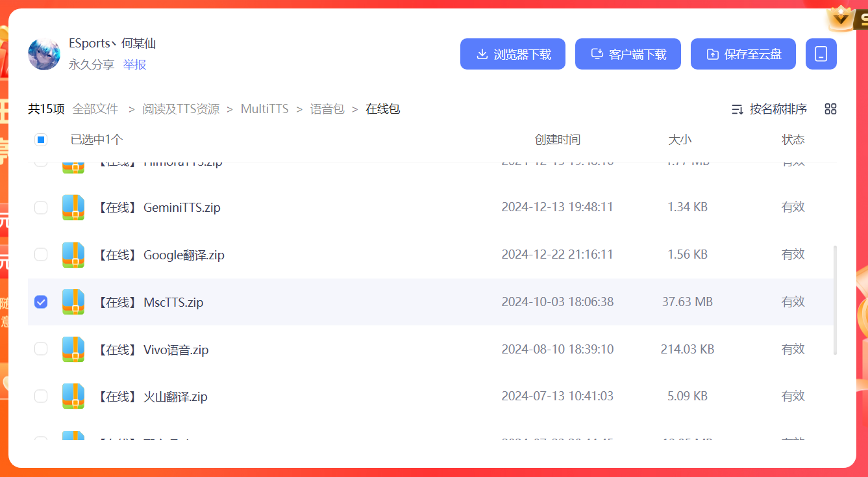Viewport: 868px width, 477px height.
Task: Open 【在线】GeminiTTS.zip file name
Action: (158, 207)
